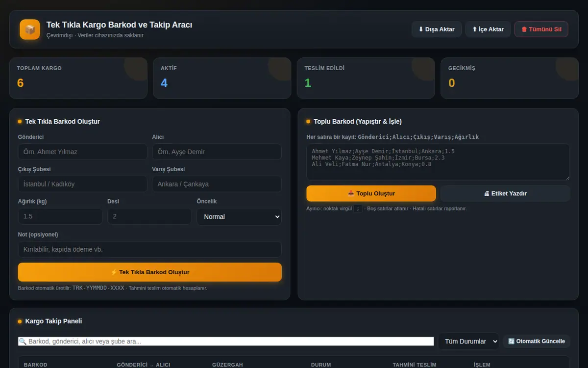Click the cargo search field

(226, 342)
